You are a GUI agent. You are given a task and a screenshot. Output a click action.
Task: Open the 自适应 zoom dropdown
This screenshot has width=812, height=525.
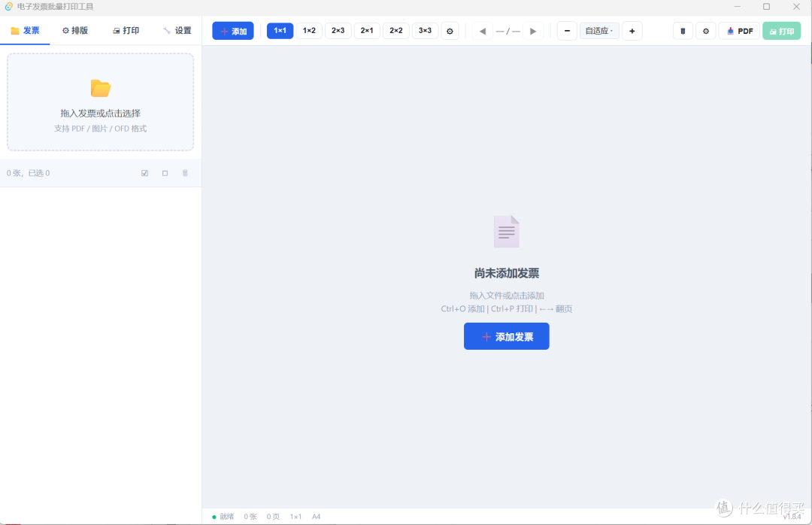tap(599, 31)
